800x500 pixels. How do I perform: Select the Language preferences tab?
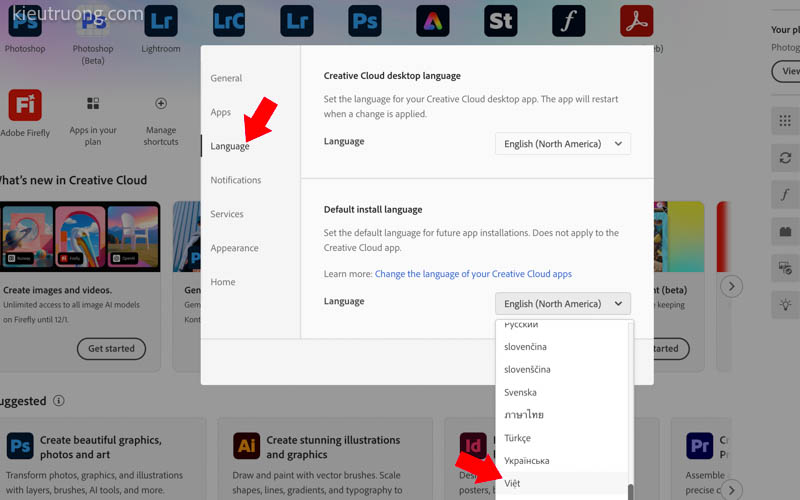pos(230,146)
